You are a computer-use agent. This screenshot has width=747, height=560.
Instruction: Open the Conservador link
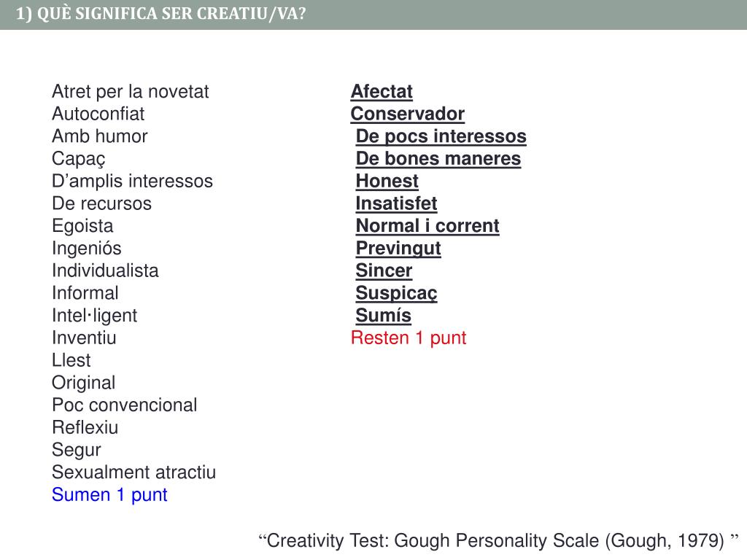[407, 114]
